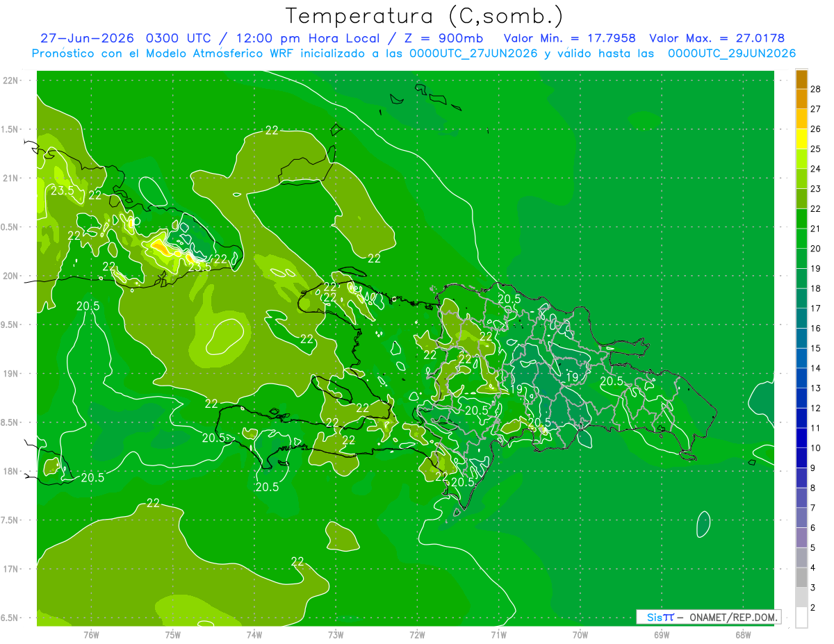Click the "Valor Max. = 27.0178" text
The height and width of the screenshot is (644, 834).
click(x=717, y=38)
